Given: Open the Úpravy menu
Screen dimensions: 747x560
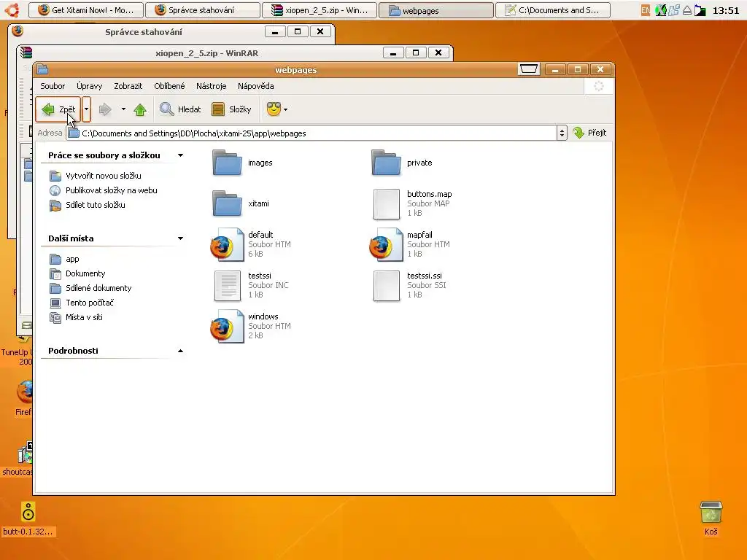Looking at the screenshot, I should (x=90, y=86).
